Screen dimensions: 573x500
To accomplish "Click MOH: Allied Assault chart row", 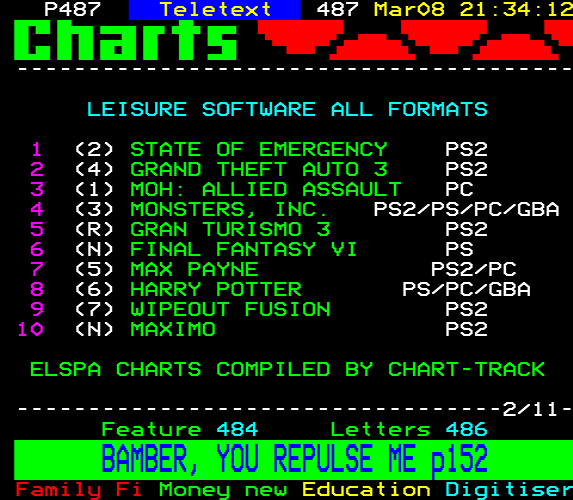I will tap(253, 189).
